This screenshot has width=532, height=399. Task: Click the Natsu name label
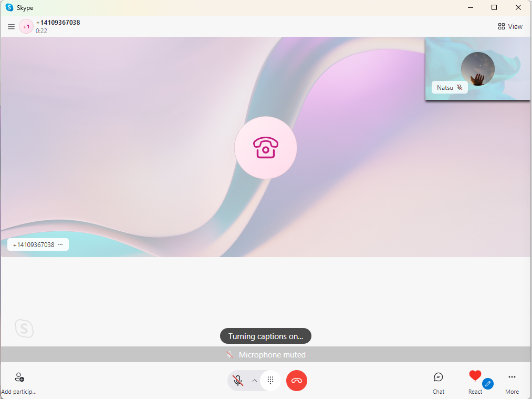coord(445,88)
